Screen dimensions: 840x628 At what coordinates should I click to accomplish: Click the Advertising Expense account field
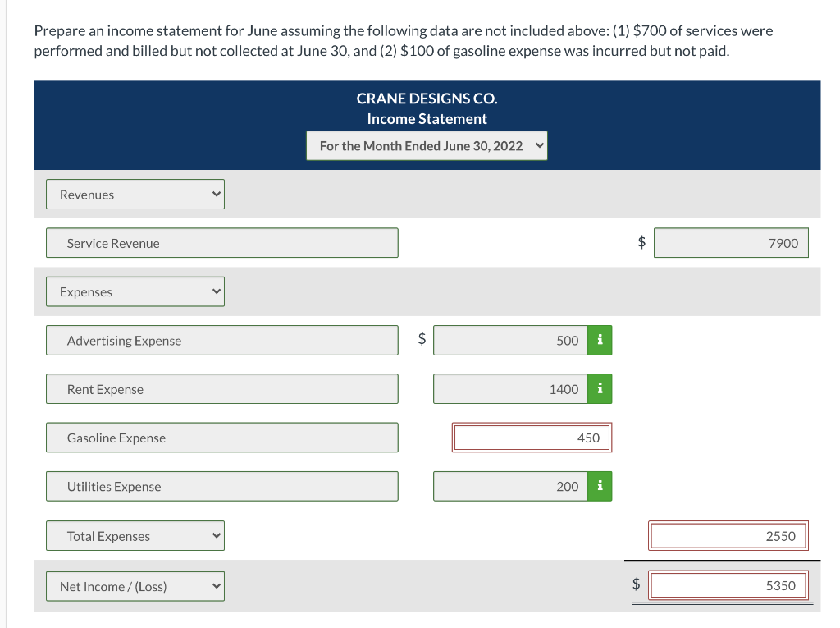221,340
